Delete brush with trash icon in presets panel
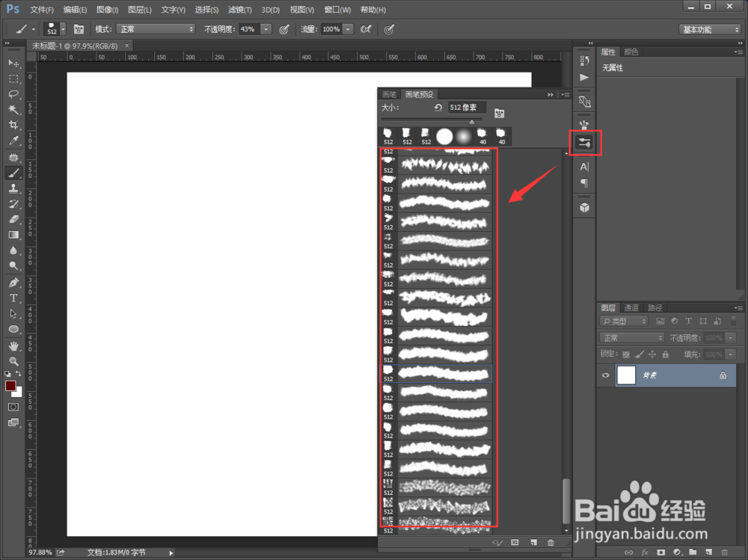 tap(551, 543)
